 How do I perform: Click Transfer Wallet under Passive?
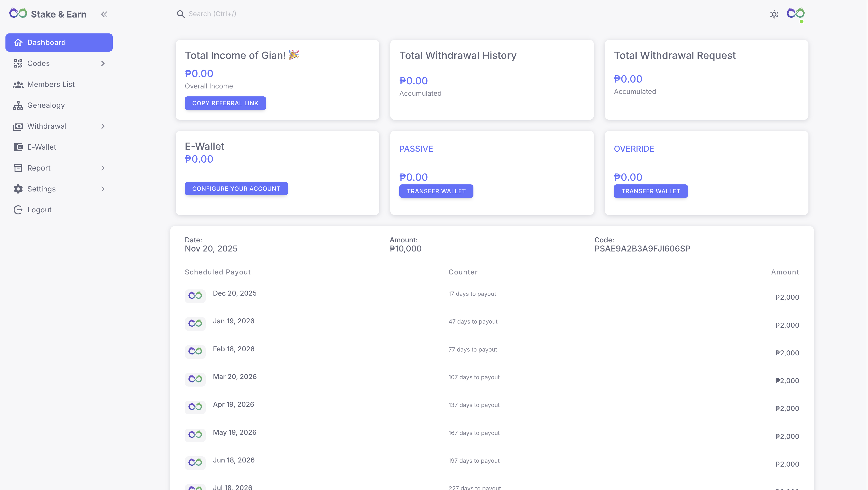(x=436, y=191)
